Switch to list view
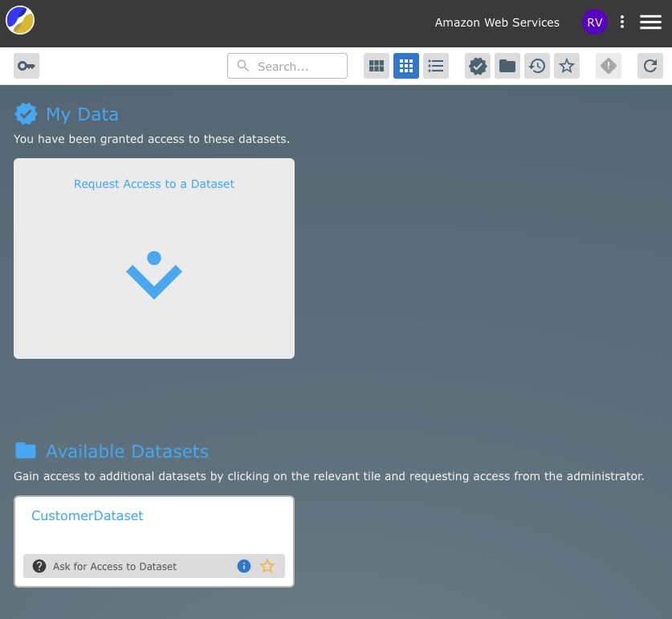Viewport: 672px width, 619px height. [x=436, y=66]
